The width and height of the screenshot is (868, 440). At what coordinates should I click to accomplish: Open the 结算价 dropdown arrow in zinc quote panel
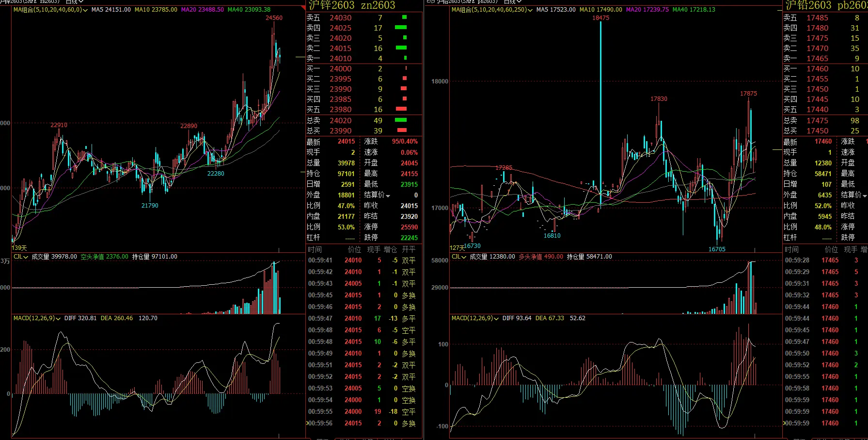[388, 196]
